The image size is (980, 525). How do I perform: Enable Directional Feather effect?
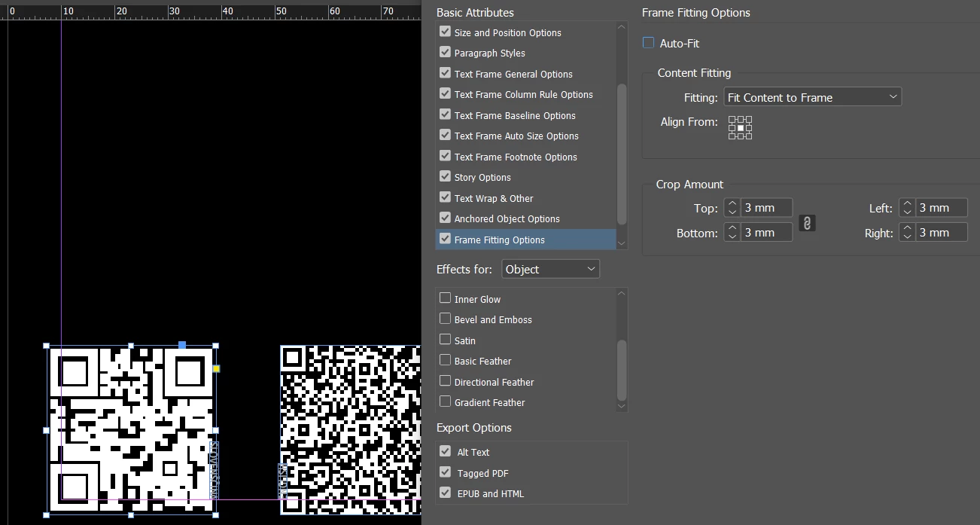point(446,381)
